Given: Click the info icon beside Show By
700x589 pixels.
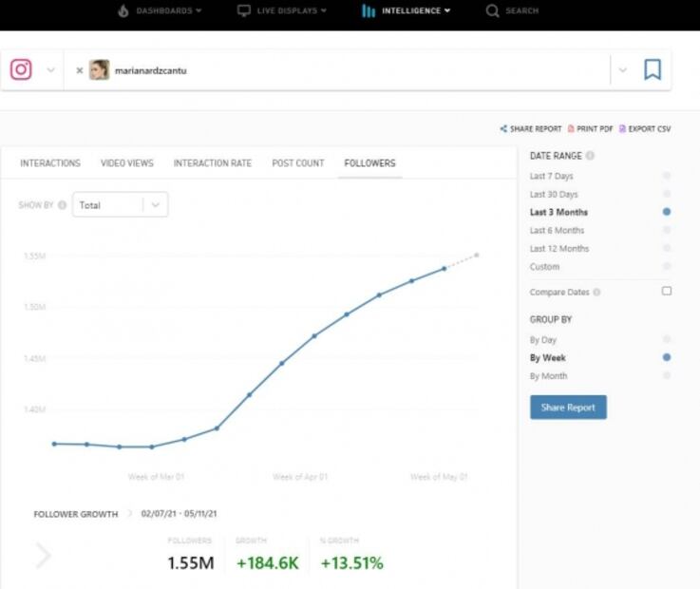Looking at the screenshot, I should [62, 205].
